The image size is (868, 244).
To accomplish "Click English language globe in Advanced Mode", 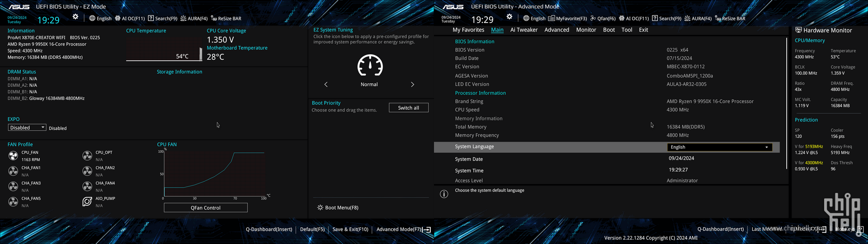I will 534,19.
